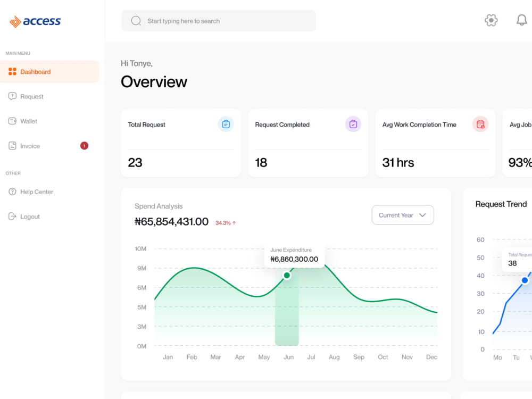Click the Mar axis label
Image resolution: width=532 pixels, height=399 pixels.
point(215,357)
